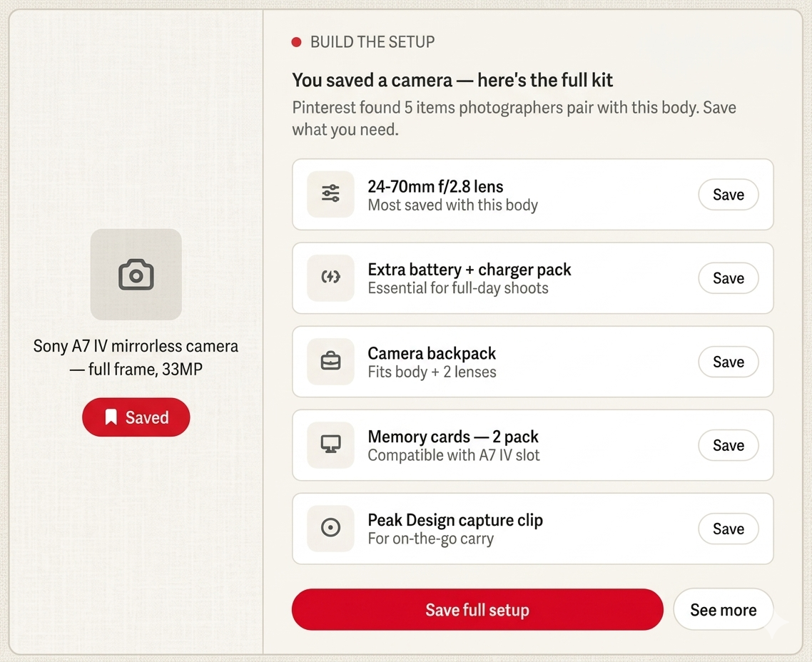Click the red dot before BUILD THE SETUP

coord(296,42)
